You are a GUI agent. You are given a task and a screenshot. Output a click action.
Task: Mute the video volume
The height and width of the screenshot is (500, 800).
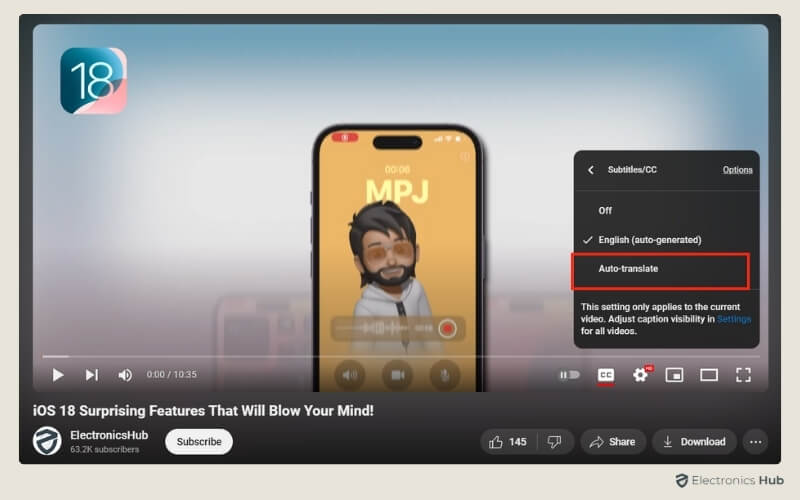(125, 375)
